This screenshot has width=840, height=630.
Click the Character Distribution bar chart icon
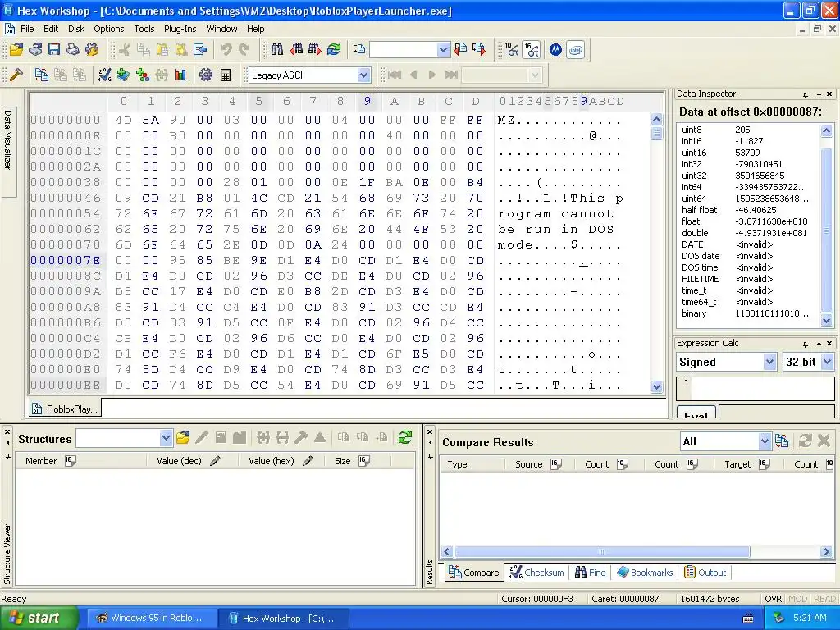(180, 75)
